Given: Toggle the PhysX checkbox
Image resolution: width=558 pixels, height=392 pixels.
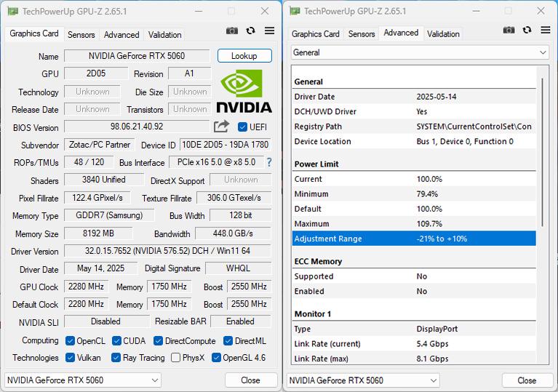Looking at the screenshot, I should tap(175, 358).
